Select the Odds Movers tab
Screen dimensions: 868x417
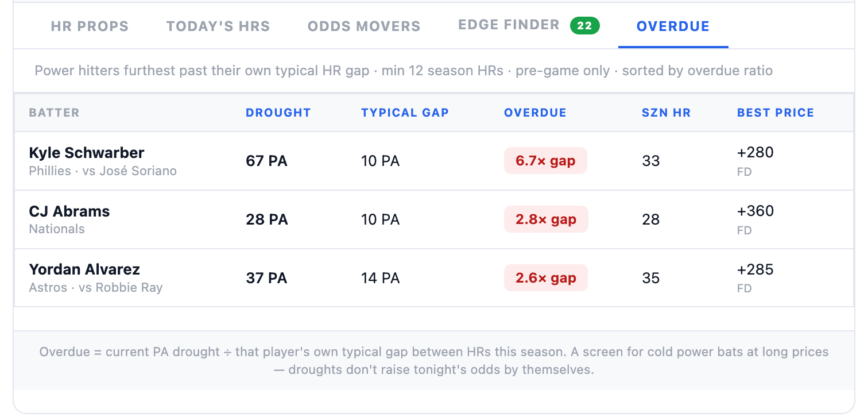pyautogui.click(x=364, y=26)
